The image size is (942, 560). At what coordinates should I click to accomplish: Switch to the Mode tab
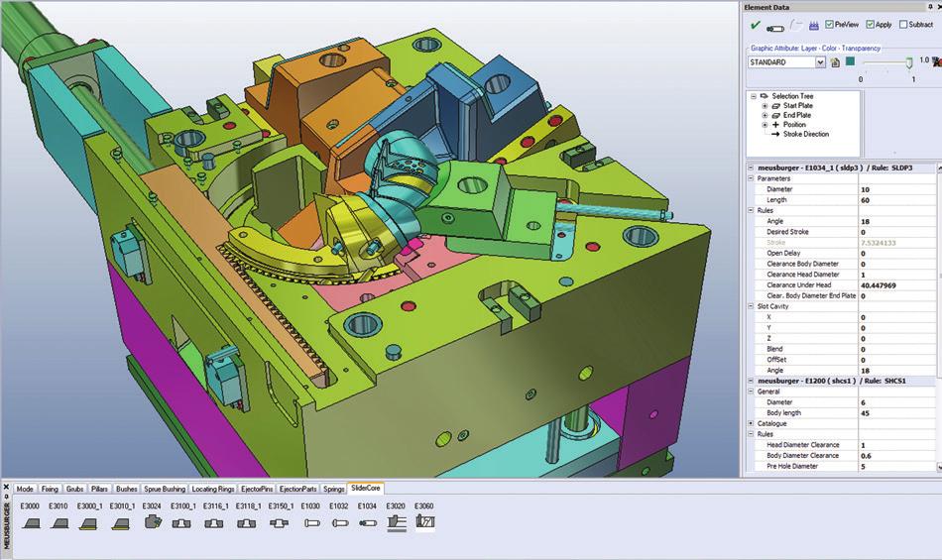(x=25, y=490)
